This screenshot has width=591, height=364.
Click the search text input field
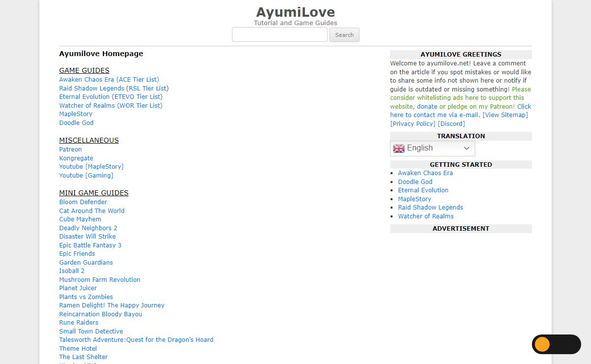[279, 34]
